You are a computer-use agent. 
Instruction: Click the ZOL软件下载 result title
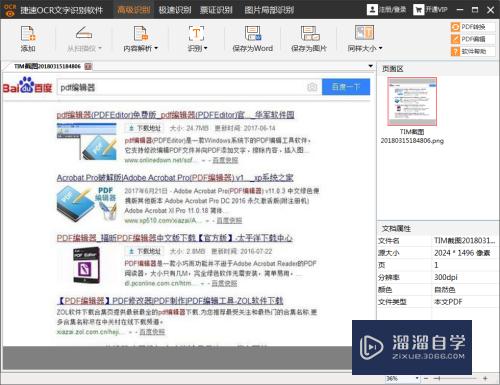click(170, 301)
